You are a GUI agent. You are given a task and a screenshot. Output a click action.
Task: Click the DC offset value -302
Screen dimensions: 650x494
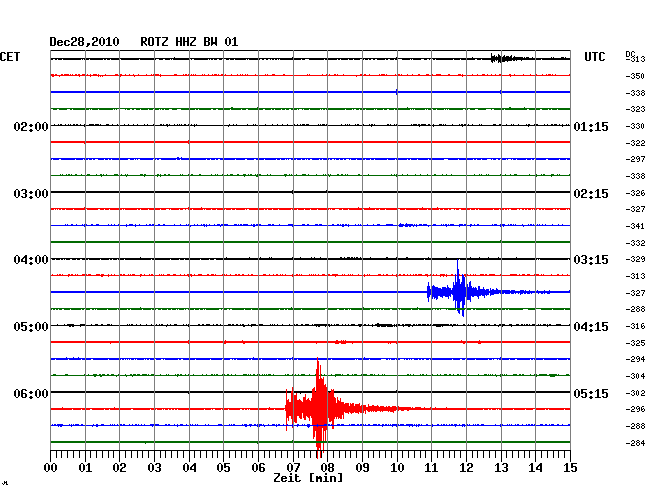point(635,393)
